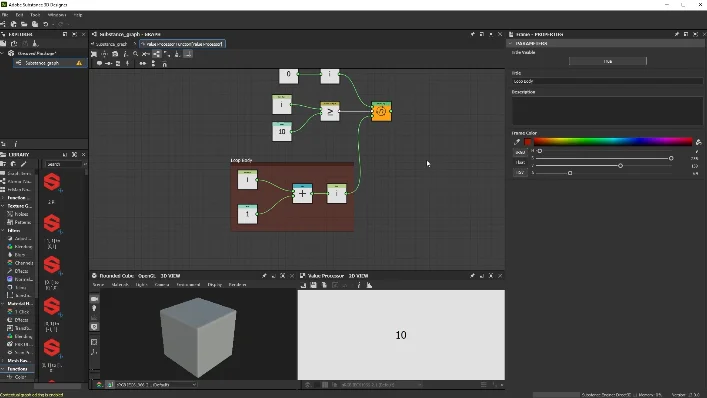Image resolution: width=707 pixels, height=398 pixels.
Task: Open the Tools menu
Action: pos(35,15)
